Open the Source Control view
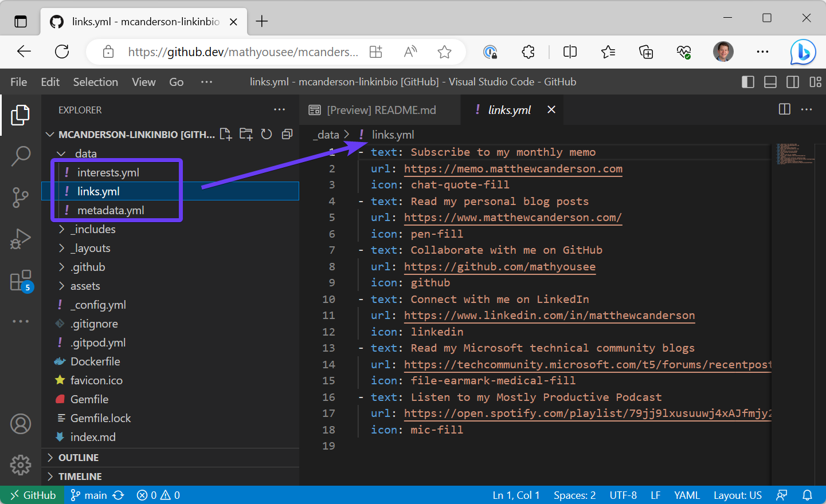This screenshot has height=504, width=826. coord(21,197)
